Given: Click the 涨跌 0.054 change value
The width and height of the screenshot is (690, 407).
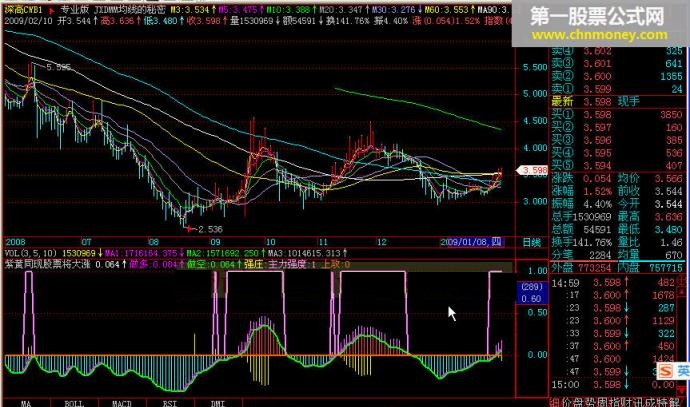Looking at the screenshot, I should point(581,179).
